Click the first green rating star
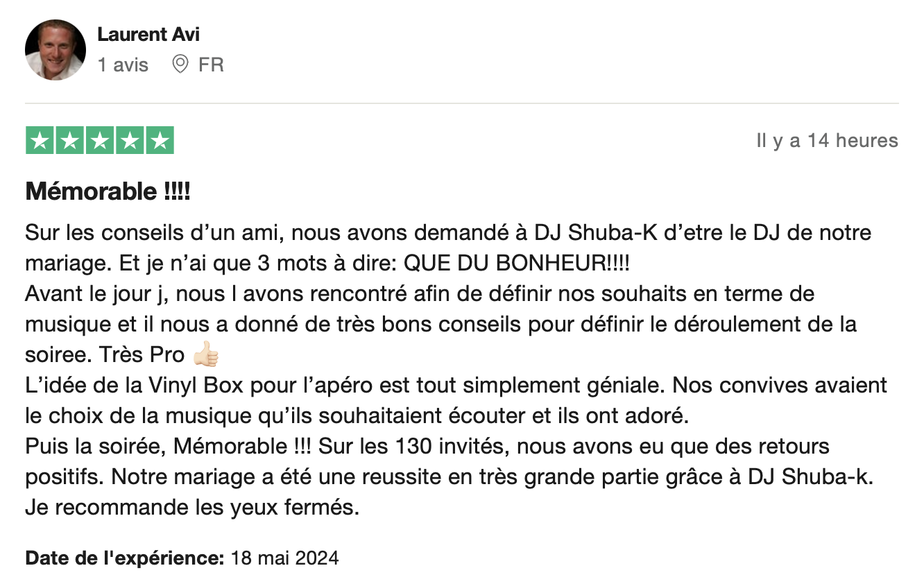The width and height of the screenshot is (924, 584). point(40,141)
